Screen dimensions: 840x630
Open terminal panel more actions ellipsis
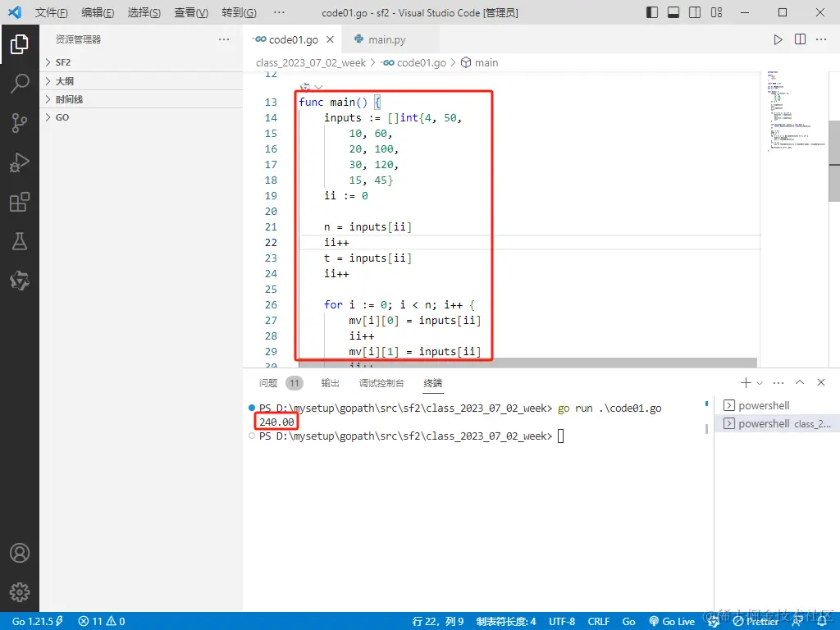pyautogui.click(x=778, y=382)
